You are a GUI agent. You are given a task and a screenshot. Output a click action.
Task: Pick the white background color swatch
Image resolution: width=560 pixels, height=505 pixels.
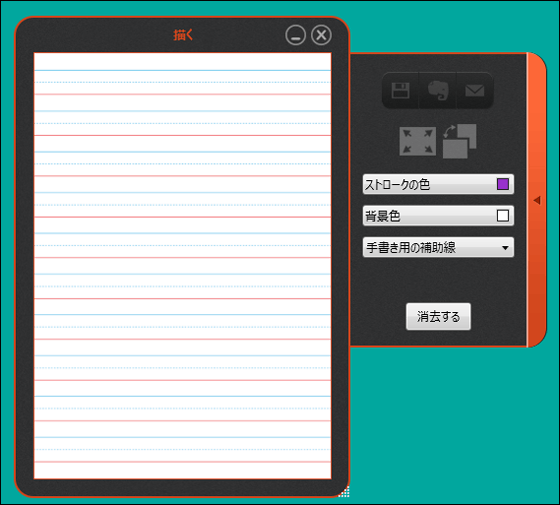(x=503, y=216)
